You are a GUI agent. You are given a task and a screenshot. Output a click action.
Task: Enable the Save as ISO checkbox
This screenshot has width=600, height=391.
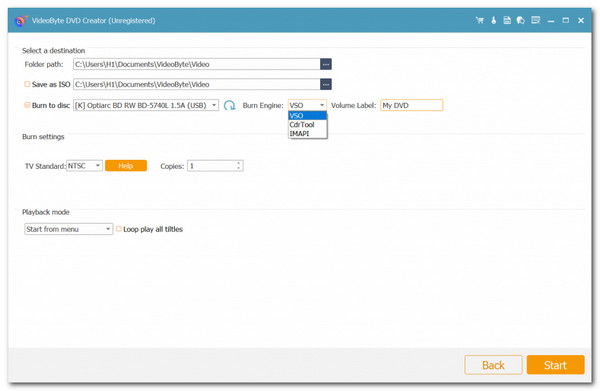click(x=27, y=84)
